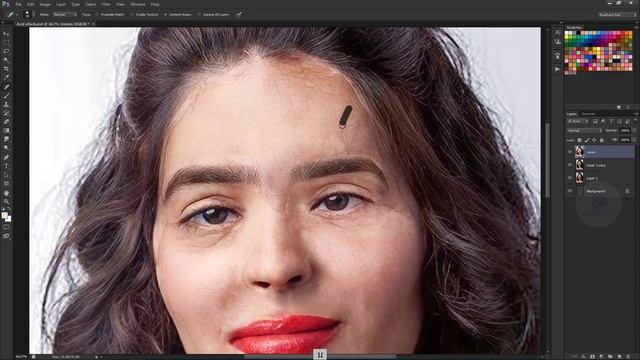This screenshot has width=640, height=360.
Task: Open the File menu
Action: click(18, 4)
